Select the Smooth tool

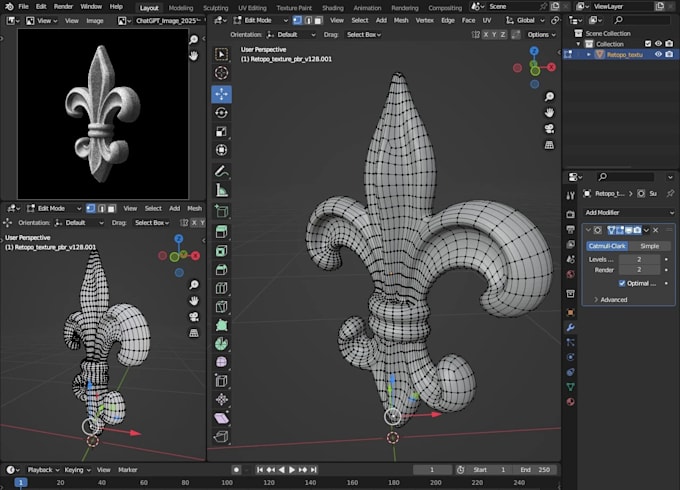221,362
